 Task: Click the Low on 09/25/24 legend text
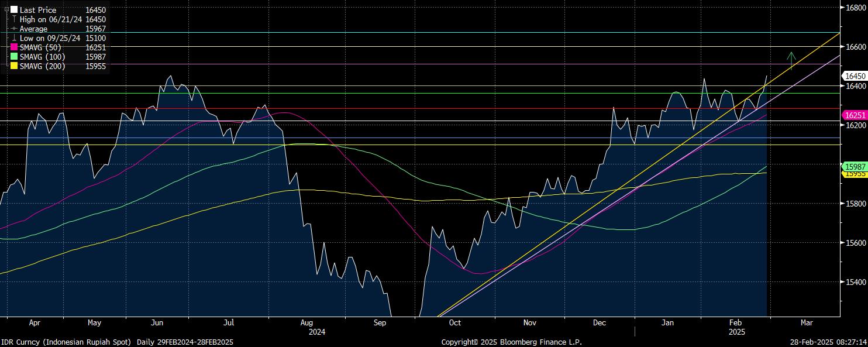coord(51,38)
